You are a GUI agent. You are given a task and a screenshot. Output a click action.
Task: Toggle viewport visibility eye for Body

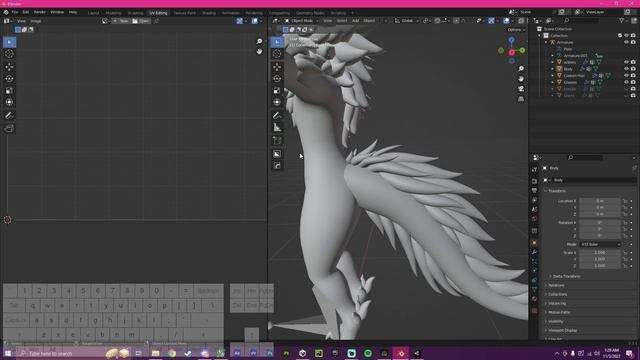tap(627, 69)
